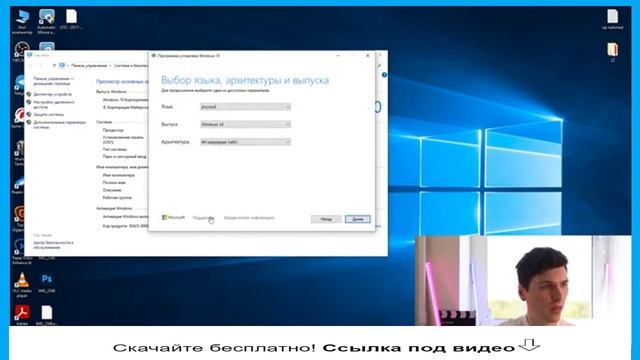Click Панель управления in System window breadcrumb
The width and height of the screenshot is (640, 360).
(89, 65)
